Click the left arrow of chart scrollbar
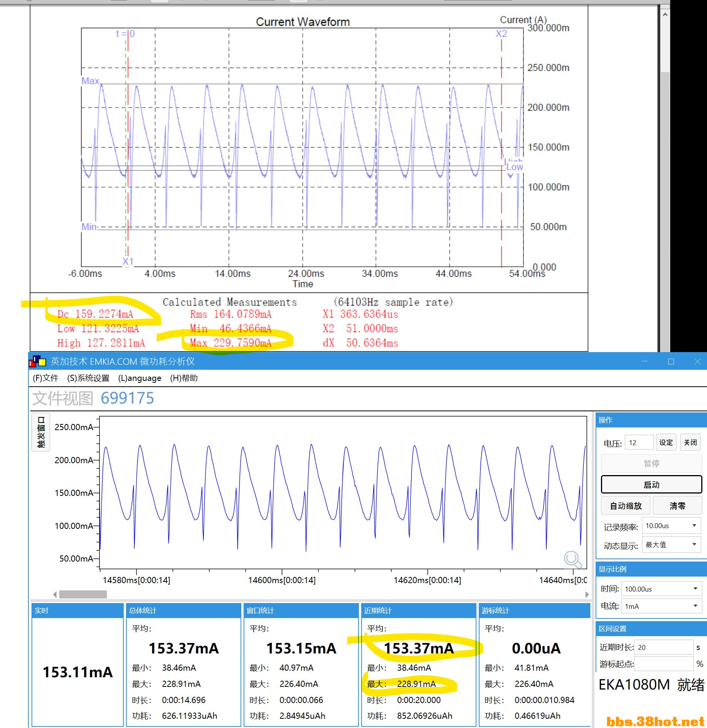The width and height of the screenshot is (707, 728). pyautogui.click(x=55, y=595)
